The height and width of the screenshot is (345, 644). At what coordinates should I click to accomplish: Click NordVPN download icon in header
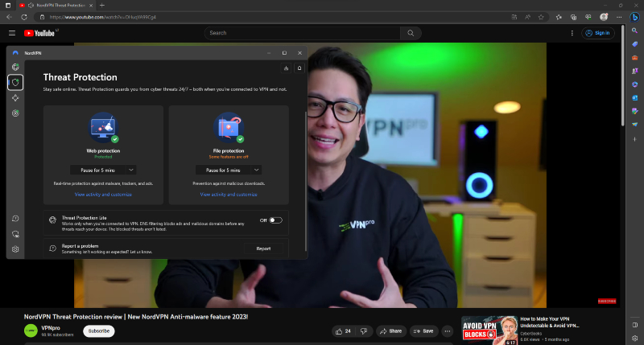tap(287, 68)
